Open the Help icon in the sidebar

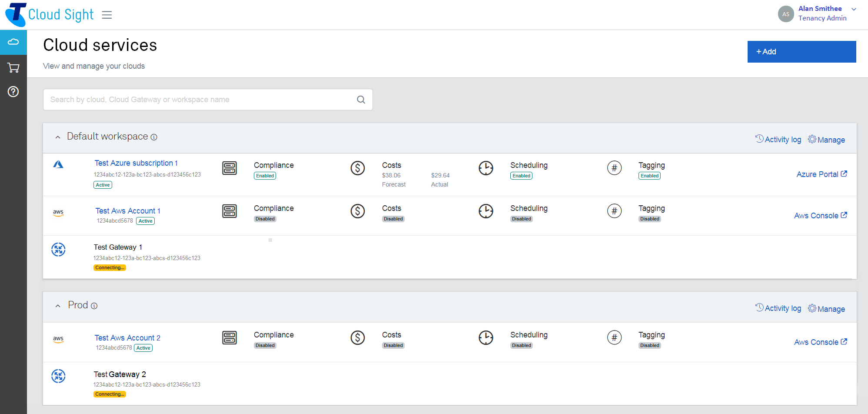(13, 92)
